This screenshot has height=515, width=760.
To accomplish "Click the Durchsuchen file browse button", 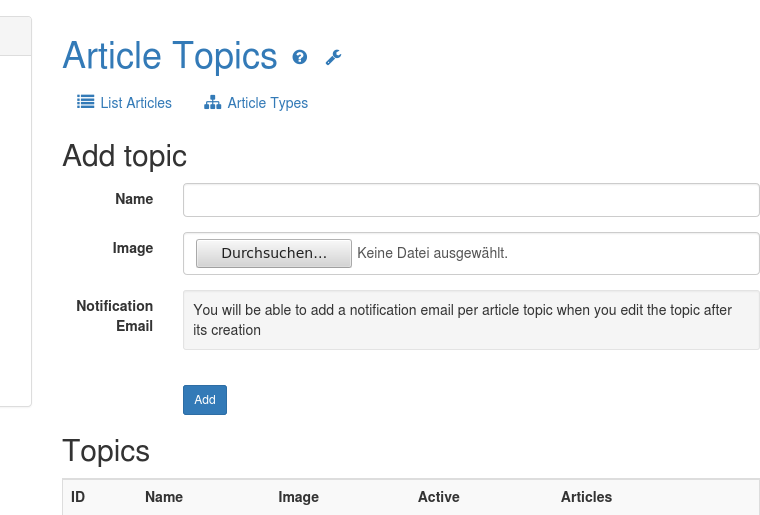I will click(x=274, y=253).
